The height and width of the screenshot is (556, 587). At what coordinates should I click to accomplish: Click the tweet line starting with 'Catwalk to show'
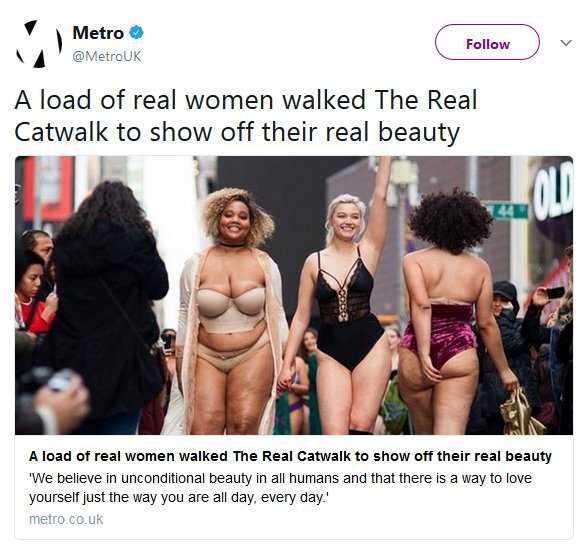(237, 133)
